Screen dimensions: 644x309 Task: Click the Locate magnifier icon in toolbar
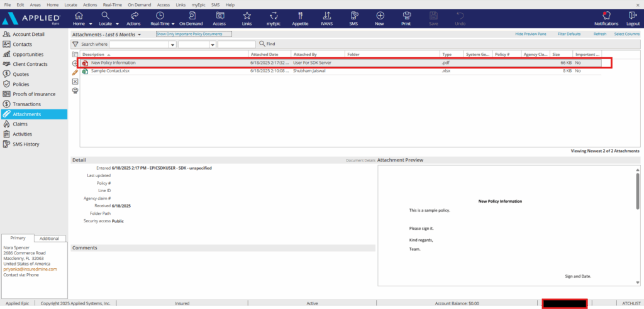[x=105, y=16]
